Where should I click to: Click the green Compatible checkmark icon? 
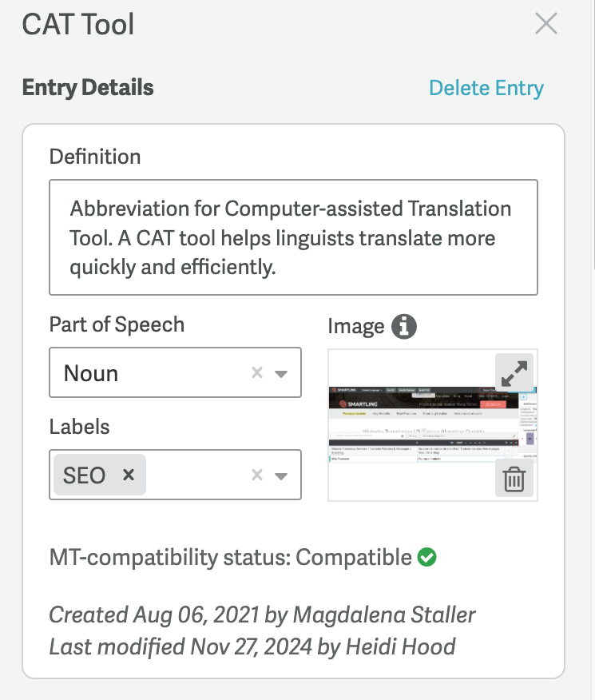pos(427,558)
